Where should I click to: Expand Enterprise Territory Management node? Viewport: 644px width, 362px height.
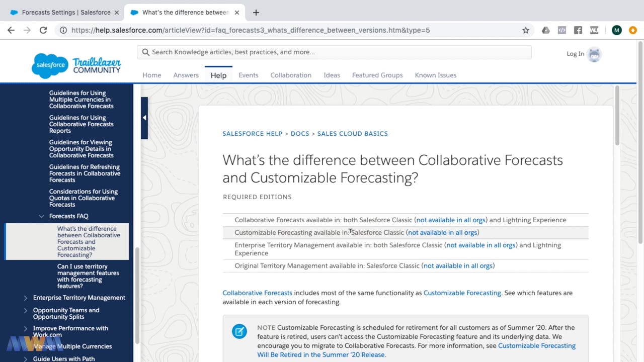[25, 298]
